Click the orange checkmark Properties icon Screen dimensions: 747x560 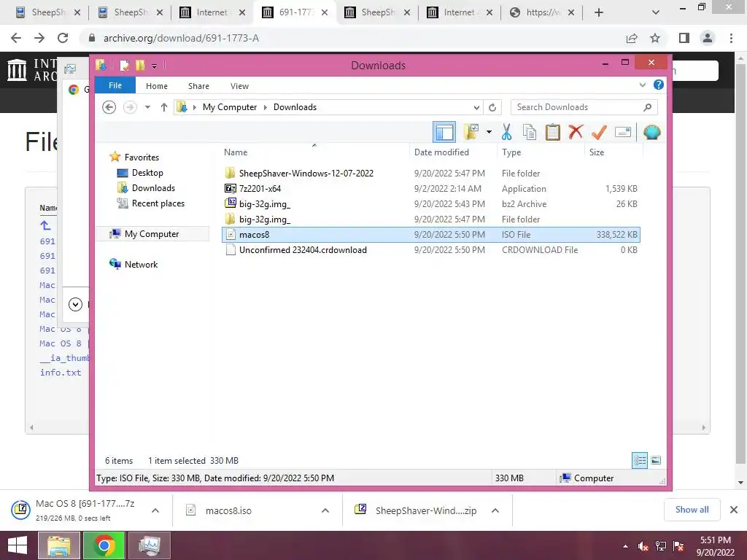tap(599, 133)
